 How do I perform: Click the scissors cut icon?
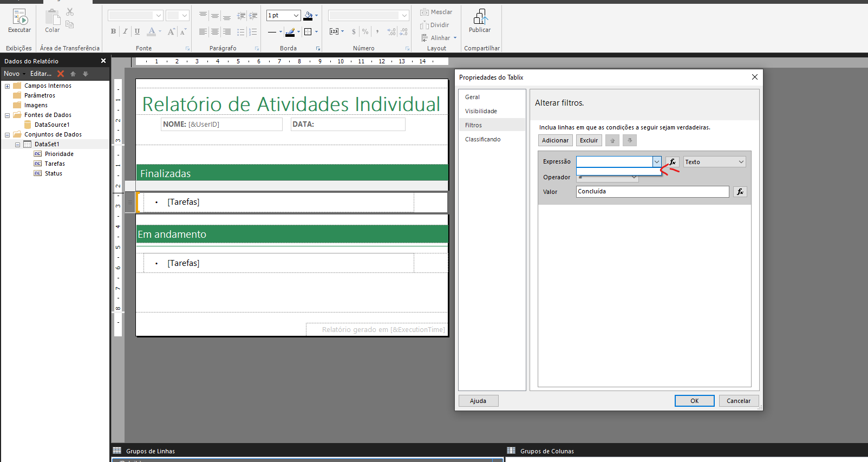(70, 12)
